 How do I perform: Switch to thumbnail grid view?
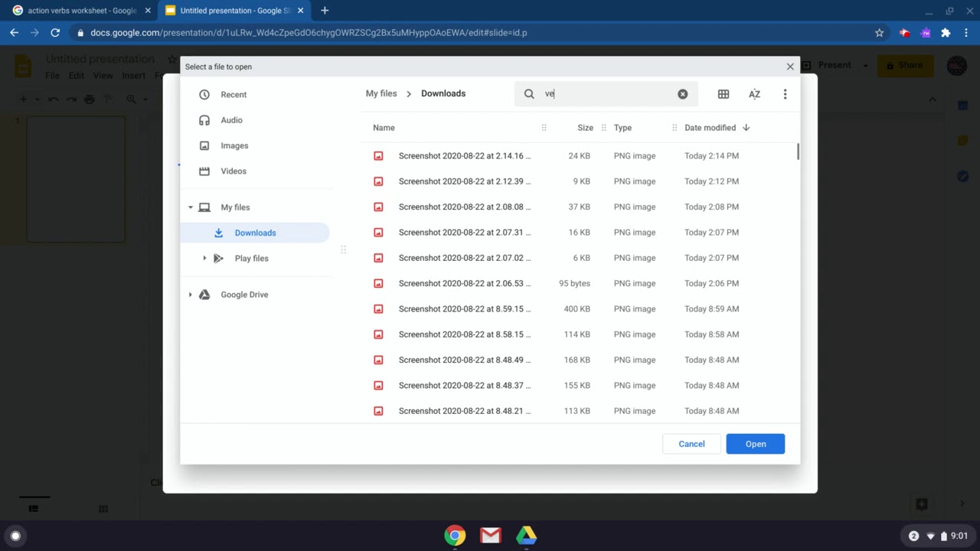click(x=724, y=94)
